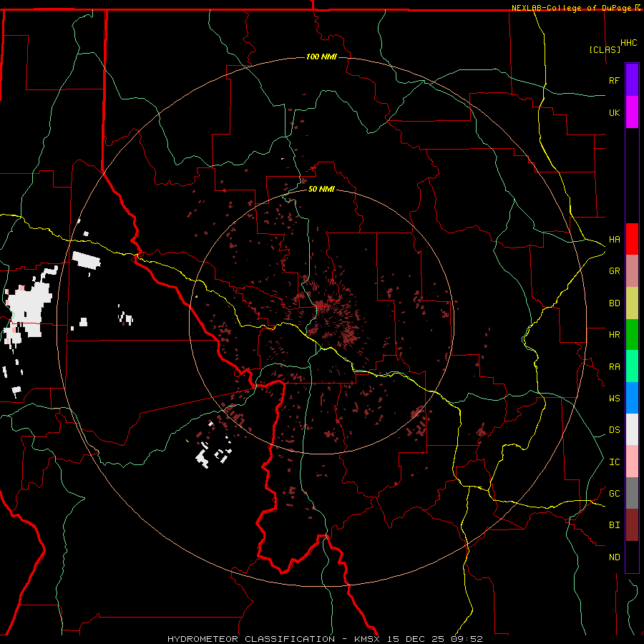The image size is (644, 644).
Task: Click the "UK" legend label
Action: pos(614,112)
